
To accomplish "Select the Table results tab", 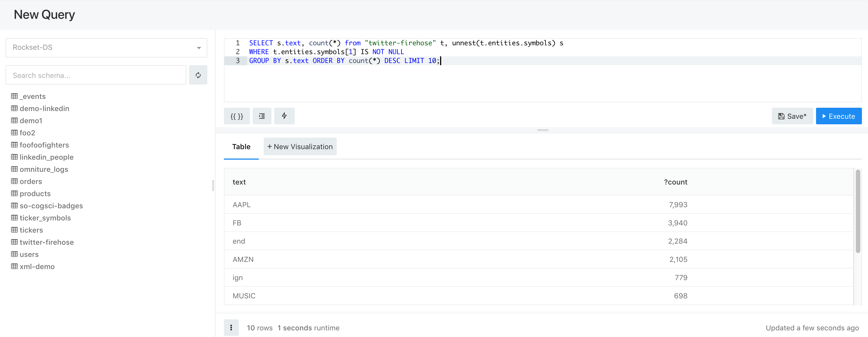I will click(x=241, y=146).
